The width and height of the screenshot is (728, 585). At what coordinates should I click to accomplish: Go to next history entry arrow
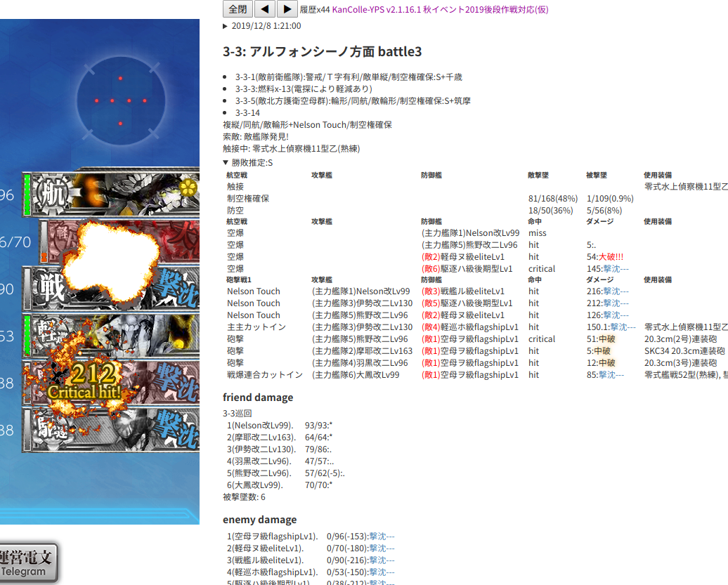(287, 9)
